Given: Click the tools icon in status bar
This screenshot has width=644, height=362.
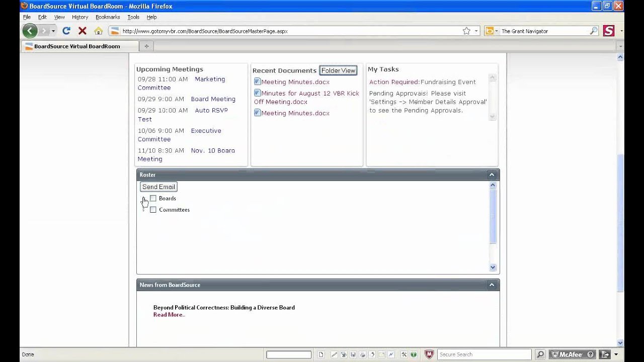Looking at the screenshot, I should pos(404,354).
